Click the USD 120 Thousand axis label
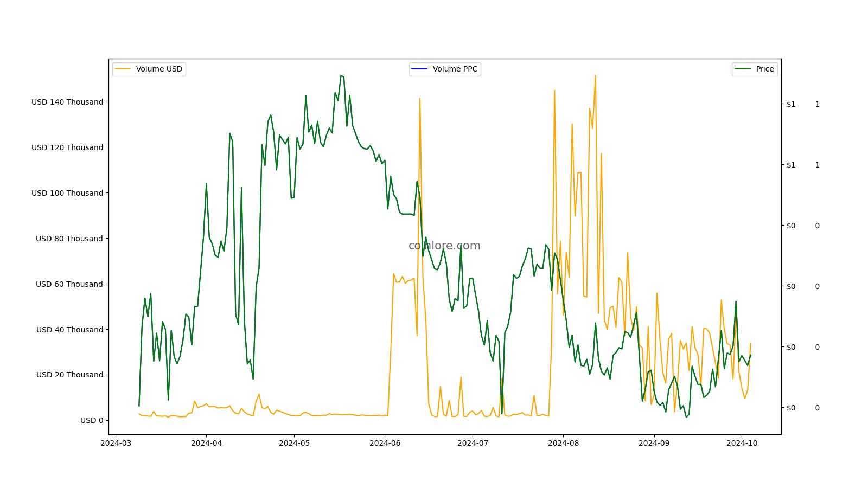The height and width of the screenshot is (488, 868). tap(67, 147)
